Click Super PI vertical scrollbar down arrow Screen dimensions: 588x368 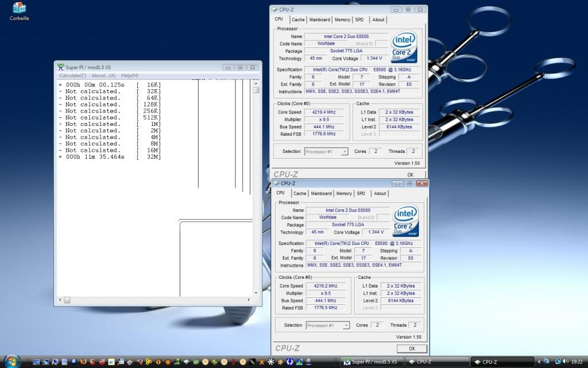pos(256,293)
